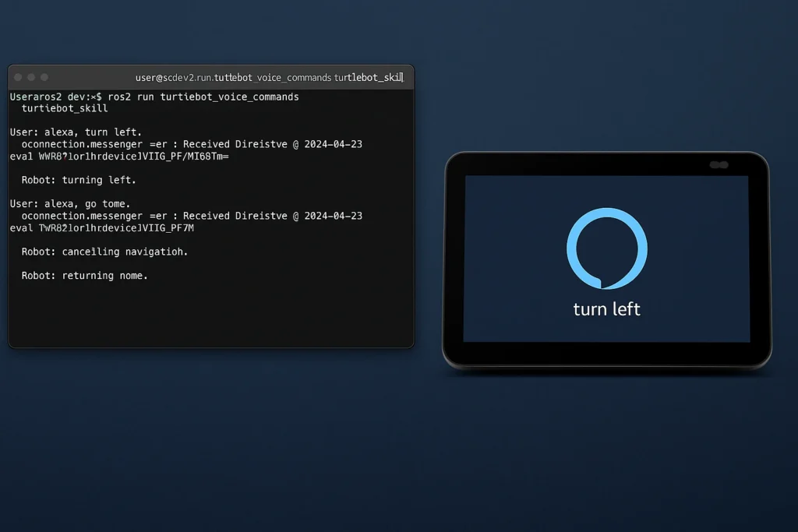Click the Alexa ring logo on the device

(606, 248)
